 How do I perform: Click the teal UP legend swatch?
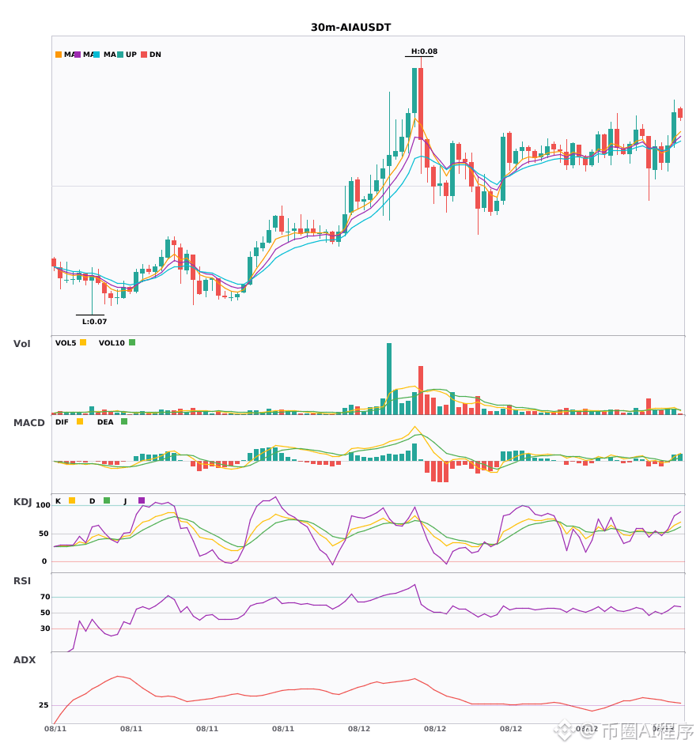(120, 55)
